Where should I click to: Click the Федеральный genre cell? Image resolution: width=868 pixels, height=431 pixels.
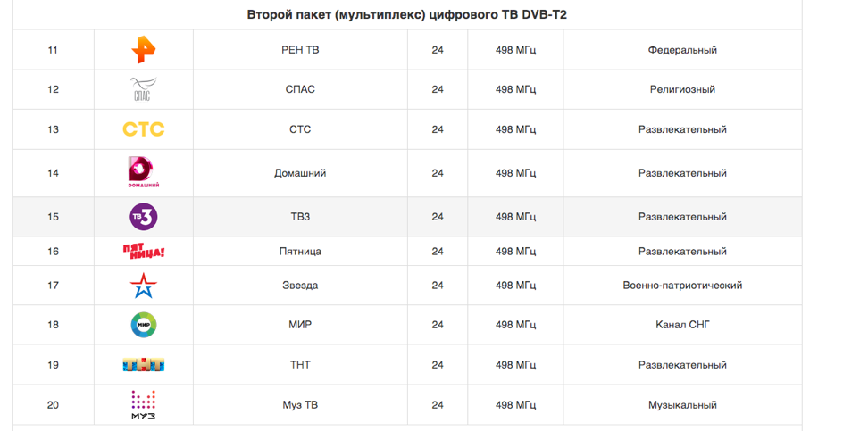682,50
